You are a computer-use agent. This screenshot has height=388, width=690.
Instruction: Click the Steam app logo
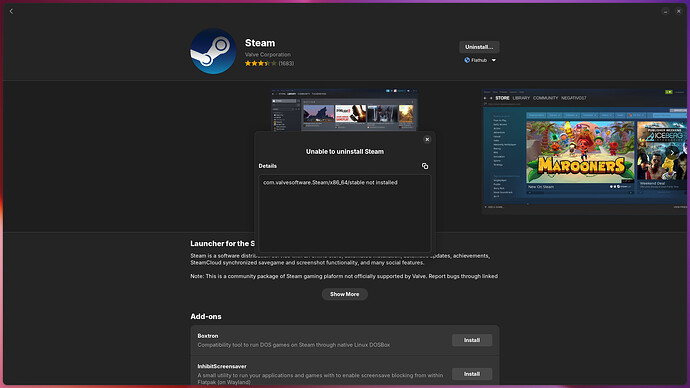(x=213, y=51)
